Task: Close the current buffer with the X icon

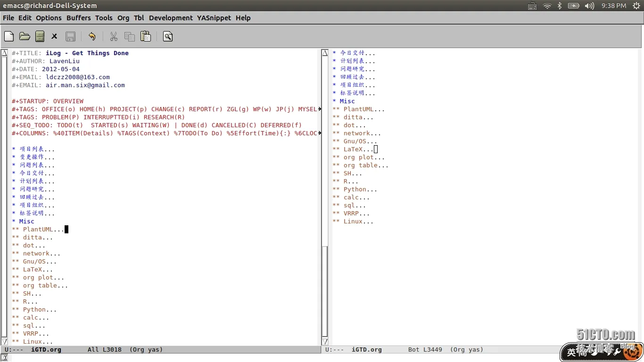Action: point(54,36)
